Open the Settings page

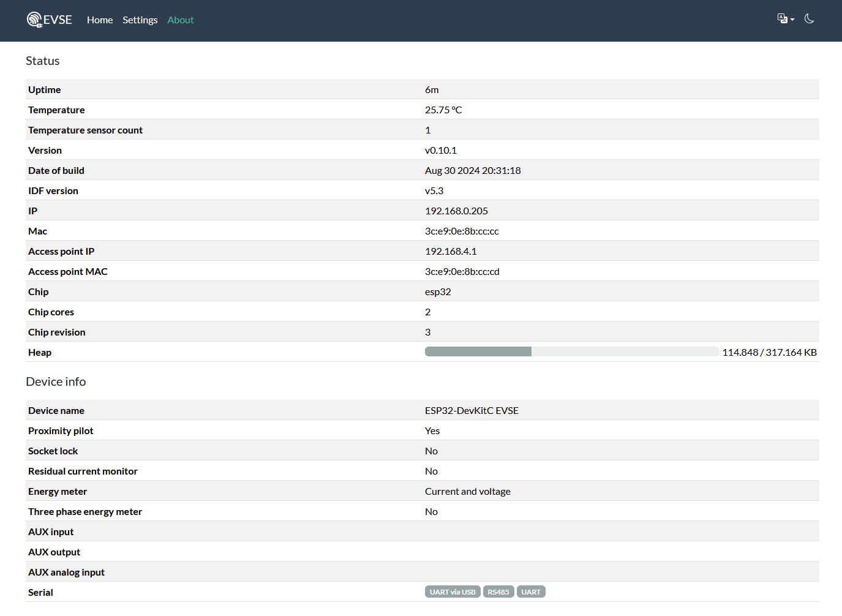[x=140, y=20]
